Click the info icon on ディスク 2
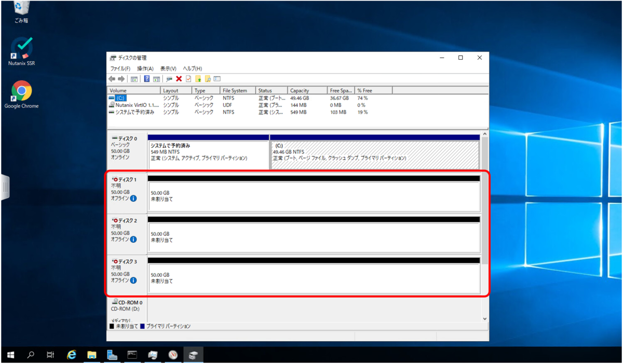Screen dimensions: 623x364 pos(133,240)
